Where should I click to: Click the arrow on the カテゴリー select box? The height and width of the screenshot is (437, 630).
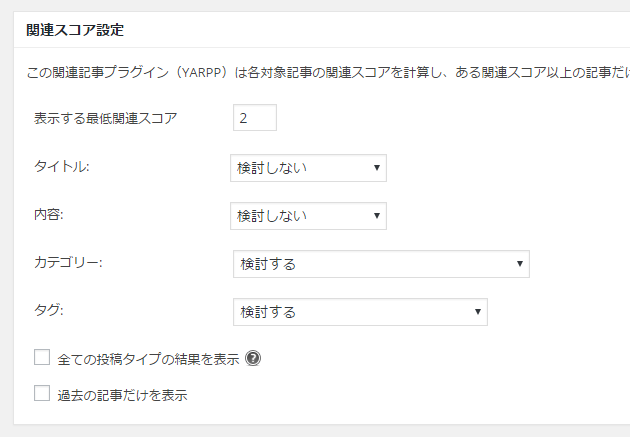520,264
